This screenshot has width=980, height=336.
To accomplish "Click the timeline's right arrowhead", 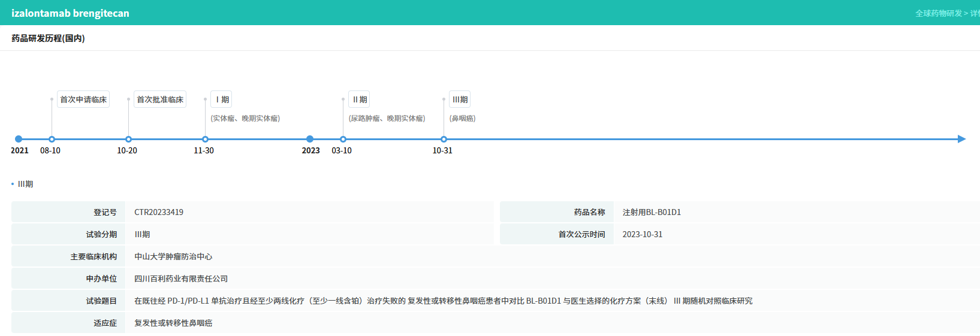I will [x=961, y=139].
